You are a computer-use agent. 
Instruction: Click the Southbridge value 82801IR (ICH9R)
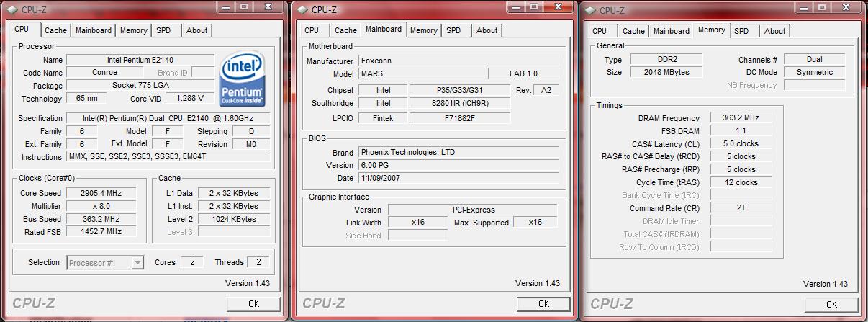pyautogui.click(x=460, y=104)
